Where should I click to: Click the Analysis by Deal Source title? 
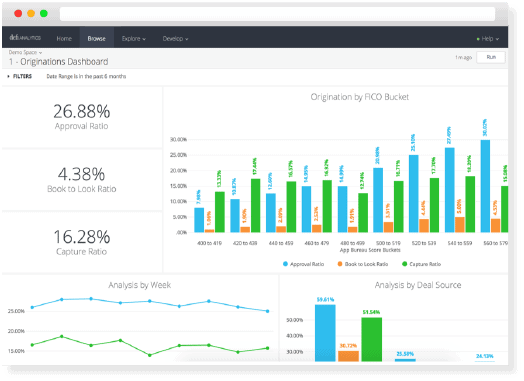(418, 285)
